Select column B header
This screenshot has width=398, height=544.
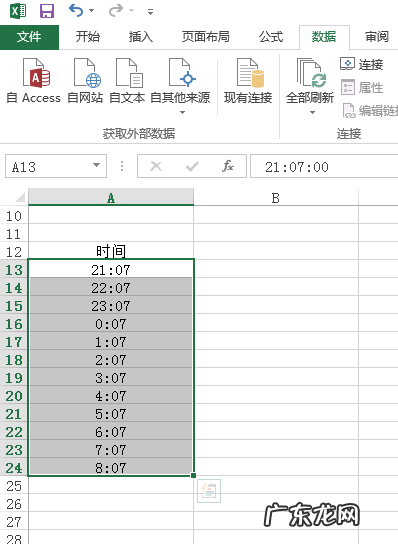pyautogui.click(x=276, y=198)
